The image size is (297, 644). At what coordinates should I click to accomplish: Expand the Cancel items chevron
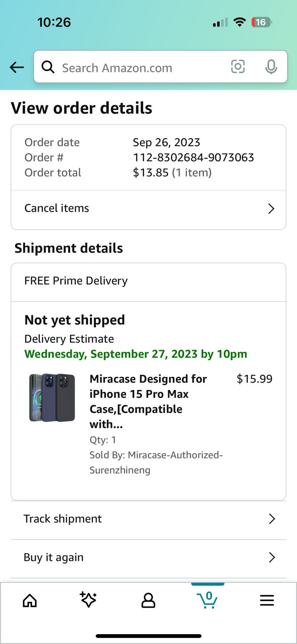click(271, 208)
